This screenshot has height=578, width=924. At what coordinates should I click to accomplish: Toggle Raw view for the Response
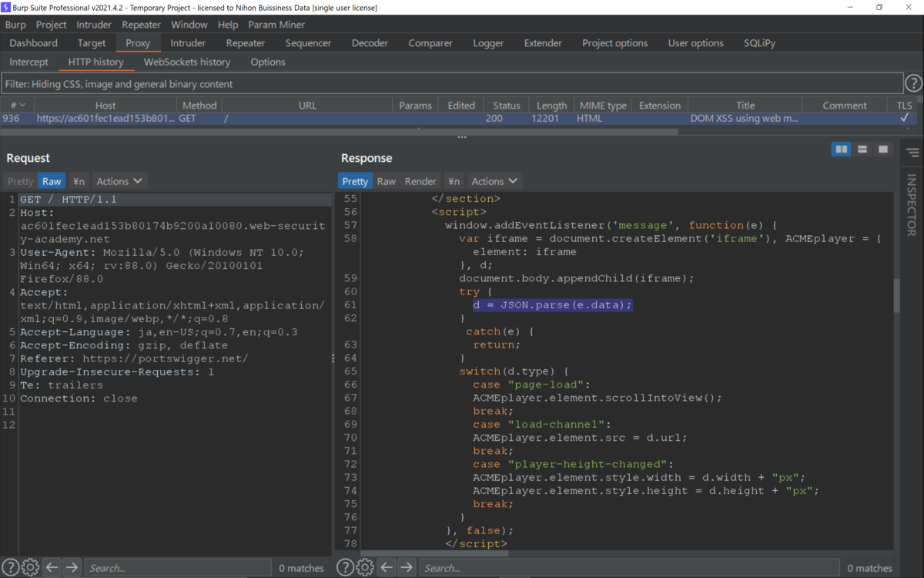(386, 180)
